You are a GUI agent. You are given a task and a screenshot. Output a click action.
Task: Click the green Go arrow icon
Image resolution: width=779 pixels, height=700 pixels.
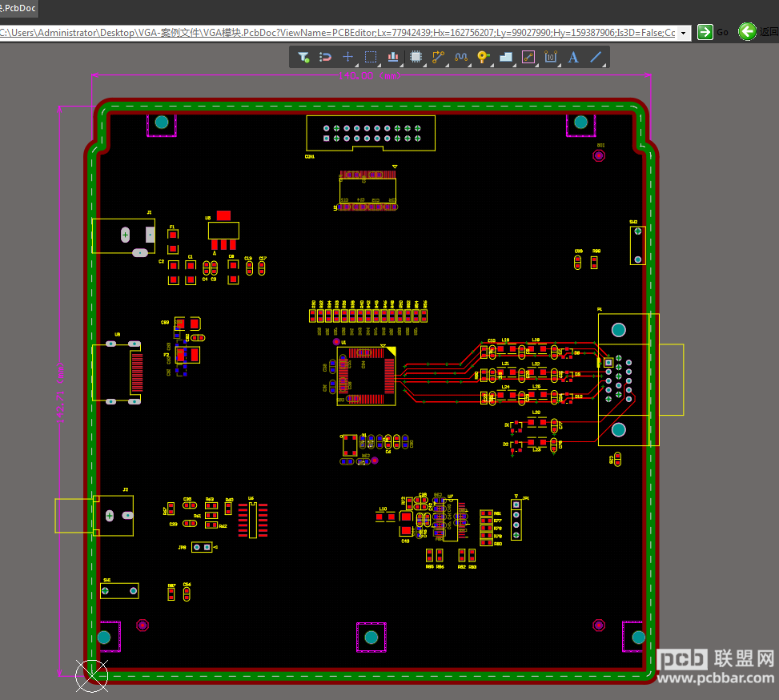pyautogui.click(x=705, y=32)
